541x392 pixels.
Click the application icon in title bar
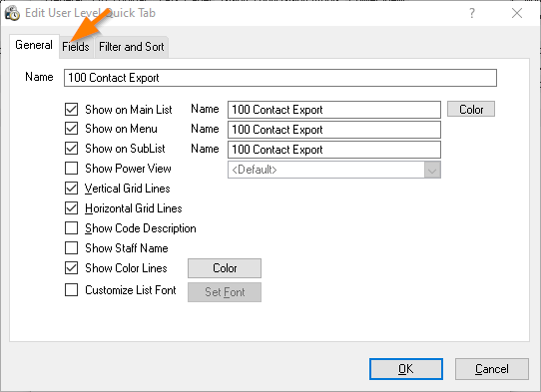pos(12,13)
